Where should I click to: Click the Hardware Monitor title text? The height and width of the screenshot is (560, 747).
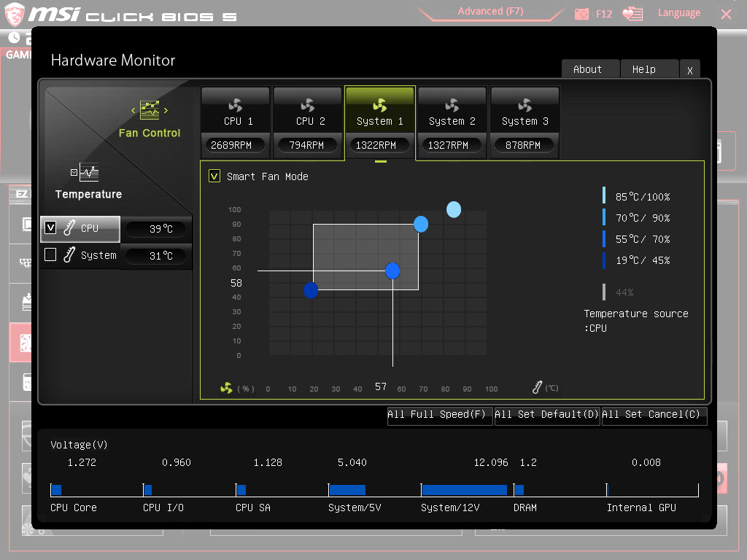point(113,60)
